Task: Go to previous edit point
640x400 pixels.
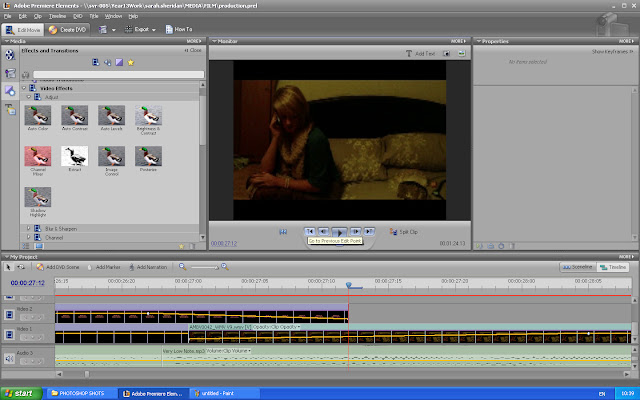Action: pyautogui.click(x=310, y=231)
